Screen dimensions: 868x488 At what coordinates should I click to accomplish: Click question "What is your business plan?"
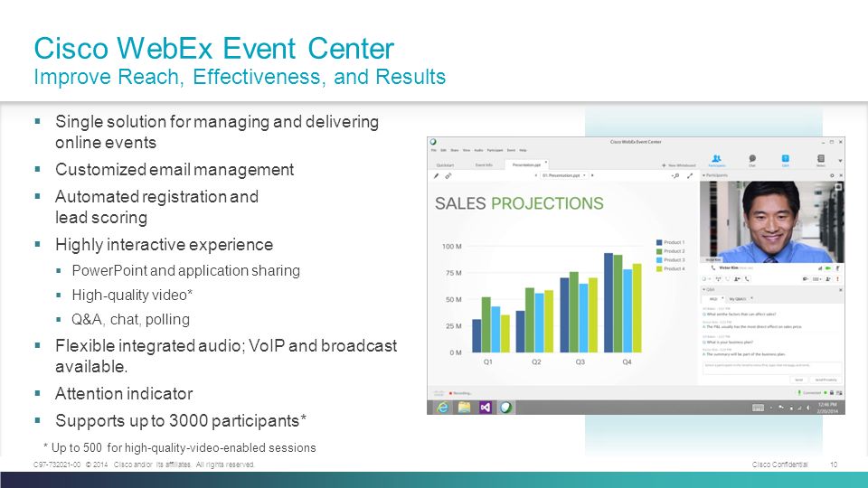pyautogui.click(x=728, y=343)
